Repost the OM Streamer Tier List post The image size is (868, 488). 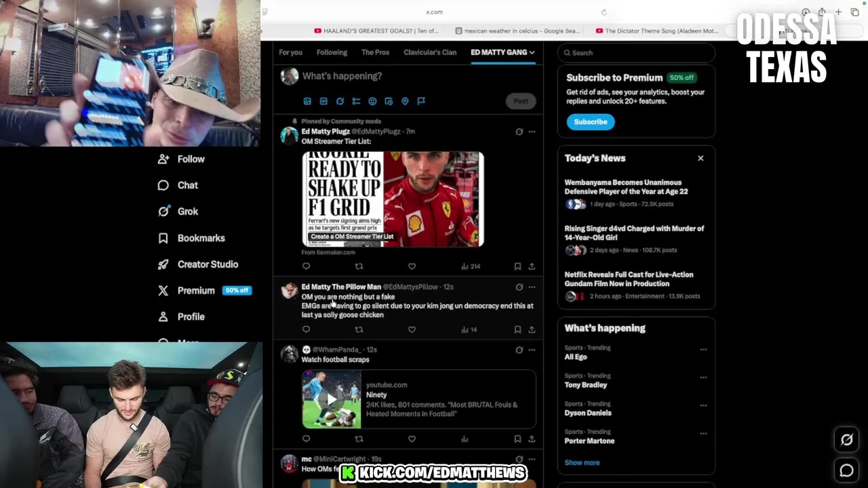point(359,266)
